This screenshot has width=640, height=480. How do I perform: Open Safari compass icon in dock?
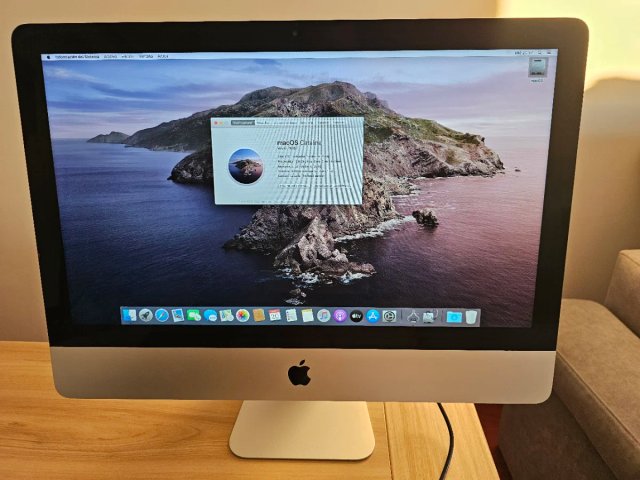click(162, 315)
